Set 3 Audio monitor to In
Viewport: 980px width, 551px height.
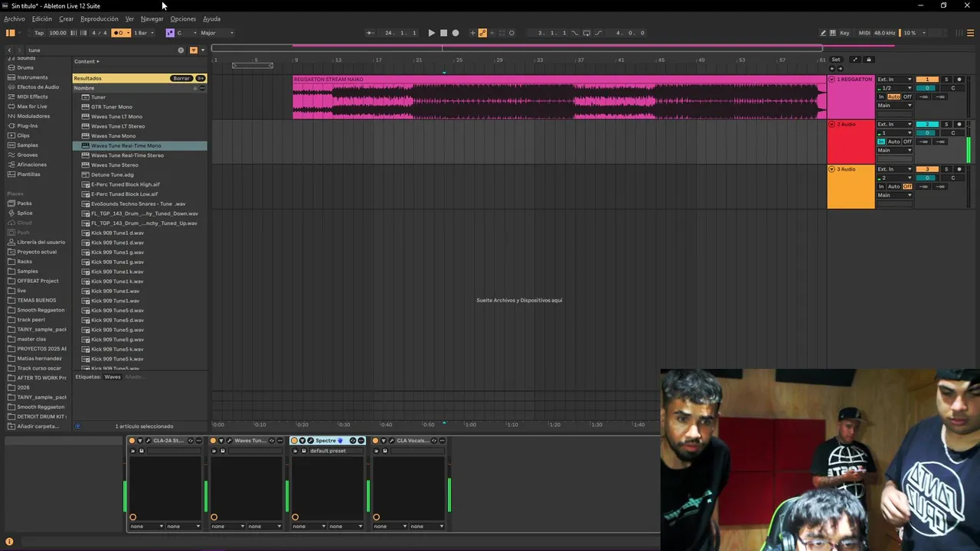pos(881,187)
